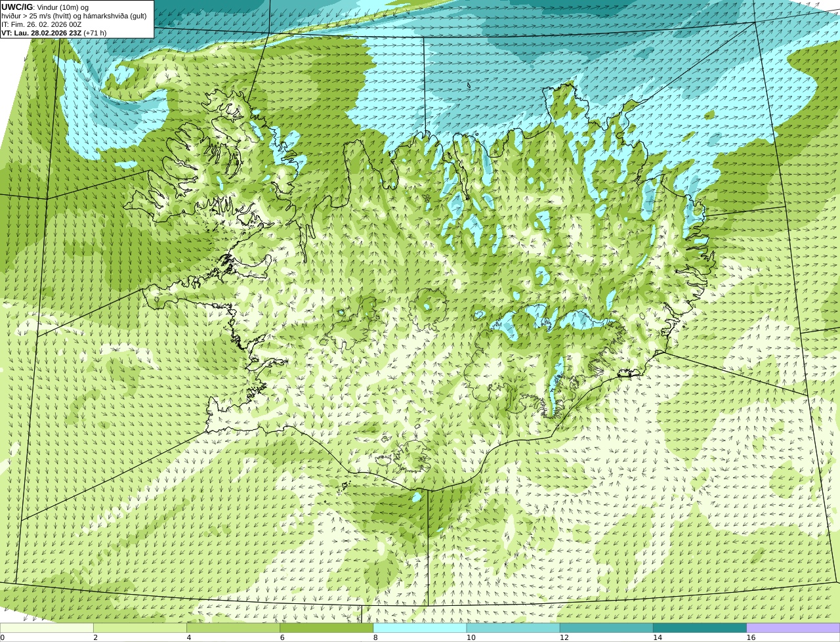Click the 14–16 m/s dark teal legend swatch
The image size is (840, 642).
(700, 628)
